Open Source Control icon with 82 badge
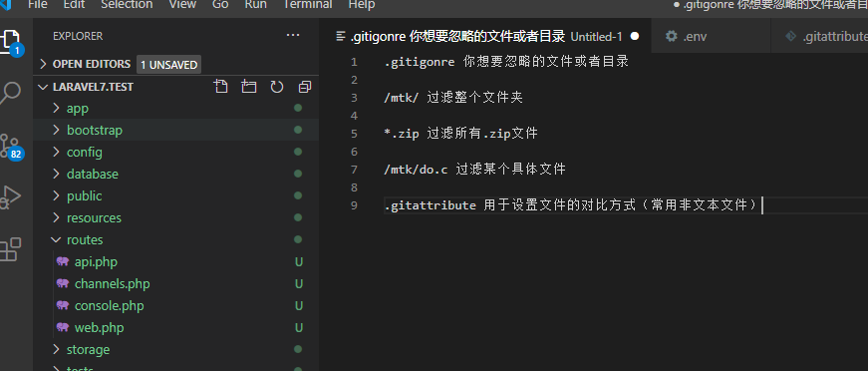 (11, 147)
